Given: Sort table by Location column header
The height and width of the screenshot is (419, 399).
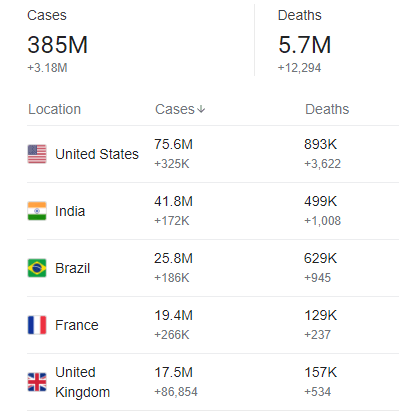Looking at the screenshot, I should point(54,109).
